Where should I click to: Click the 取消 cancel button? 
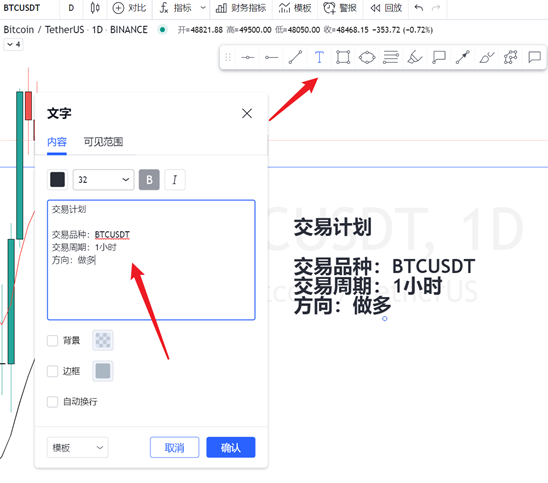174,447
